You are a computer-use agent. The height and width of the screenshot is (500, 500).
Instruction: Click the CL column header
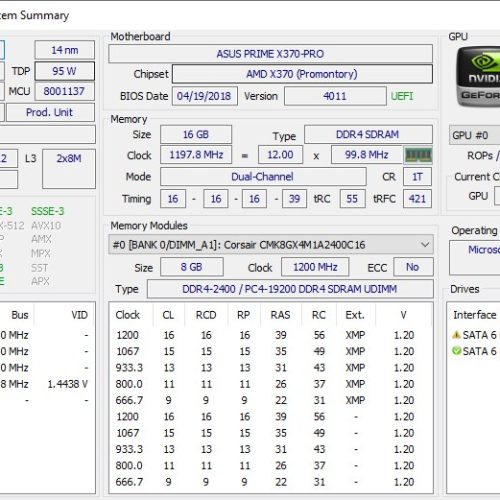[168, 315]
